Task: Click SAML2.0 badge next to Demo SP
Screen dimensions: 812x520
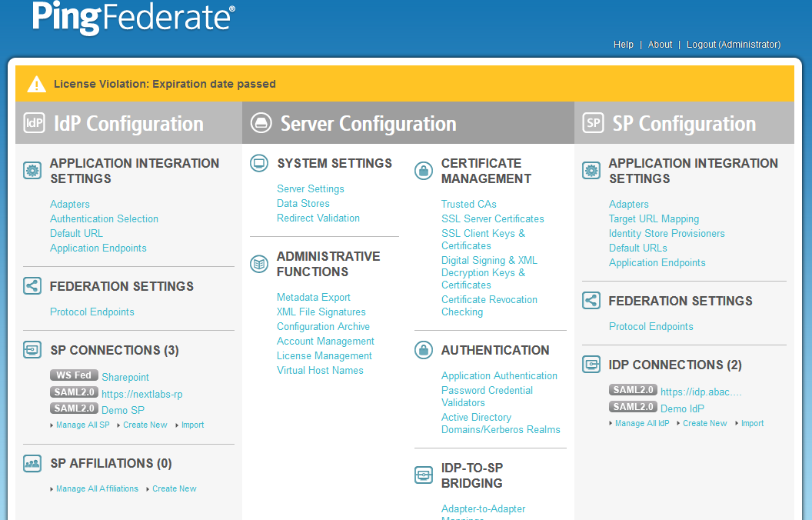Action: pyautogui.click(x=74, y=408)
